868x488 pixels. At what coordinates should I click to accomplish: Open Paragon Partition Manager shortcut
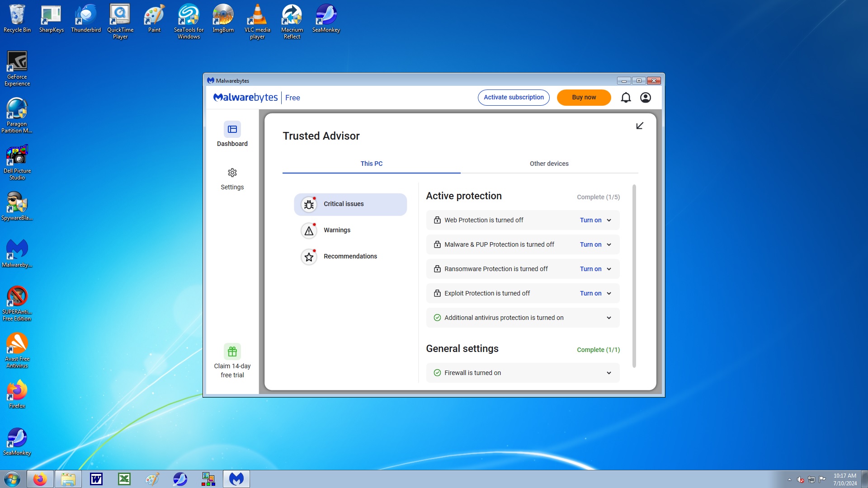coord(17,116)
